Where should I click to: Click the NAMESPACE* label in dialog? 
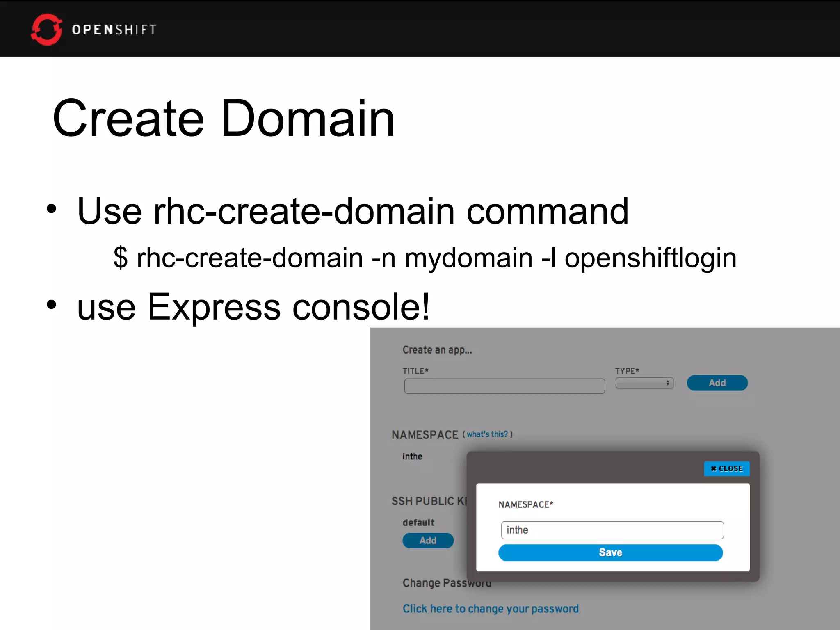click(x=526, y=504)
